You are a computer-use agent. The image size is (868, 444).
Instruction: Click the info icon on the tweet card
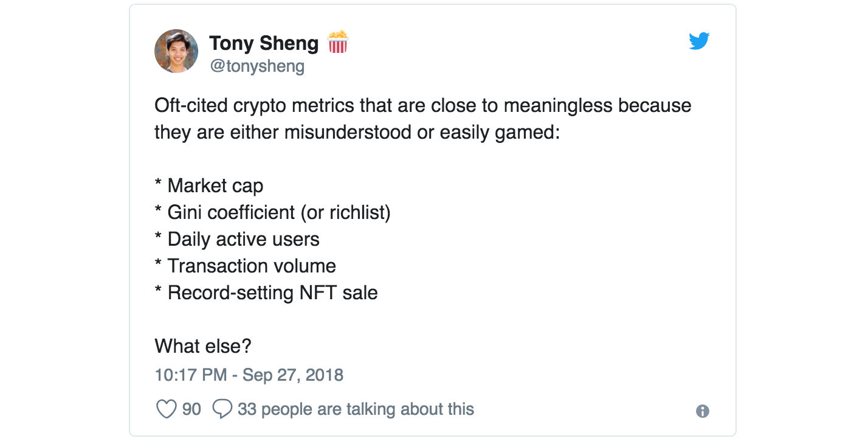pyautogui.click(x=702, y=411)
